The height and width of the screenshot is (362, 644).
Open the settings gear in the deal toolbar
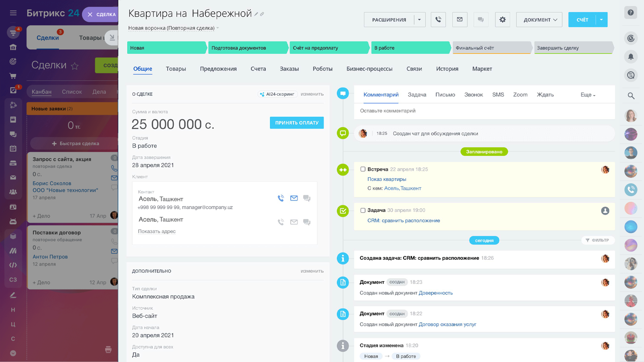pos(502,20)
